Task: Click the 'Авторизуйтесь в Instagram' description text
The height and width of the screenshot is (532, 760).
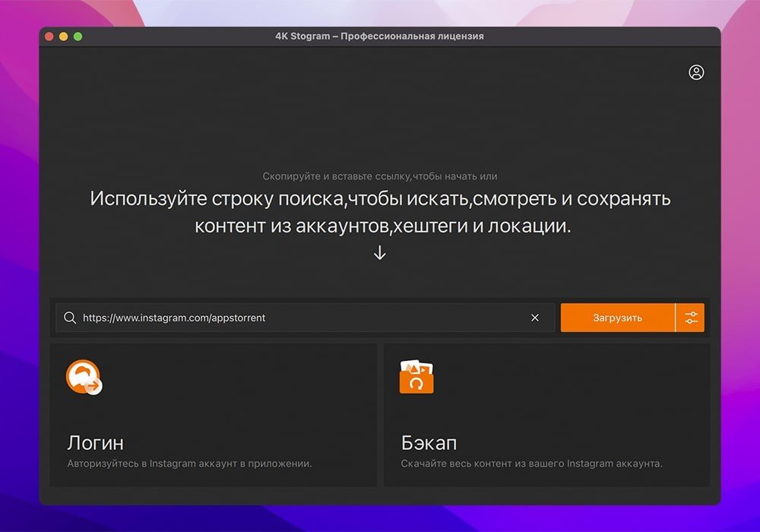Action: [x=189, y=463]
